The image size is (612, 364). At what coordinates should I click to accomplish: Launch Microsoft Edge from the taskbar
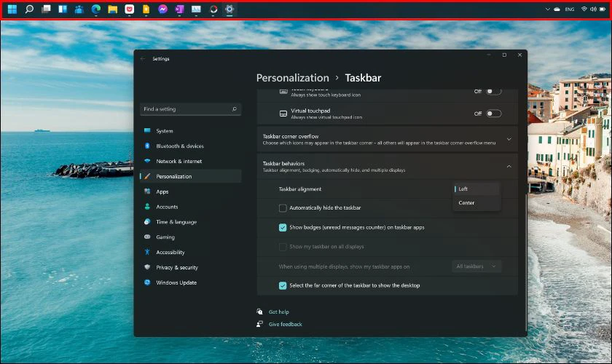point(96,9)
